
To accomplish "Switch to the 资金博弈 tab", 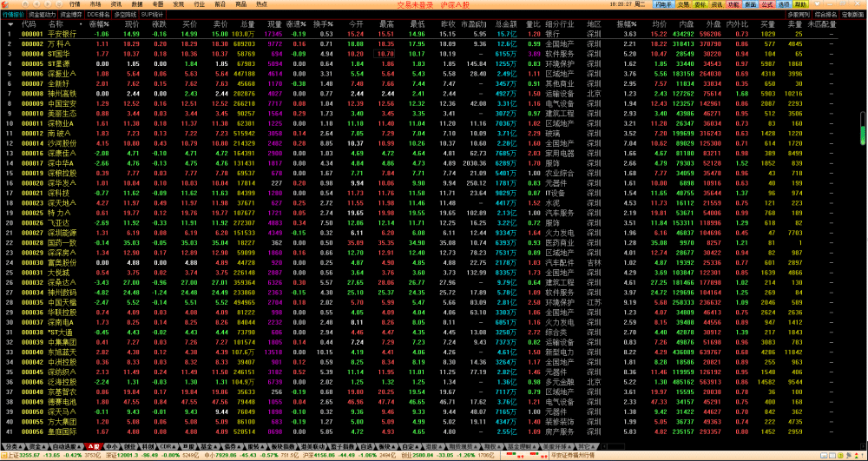I will click(x=71, y=14).
